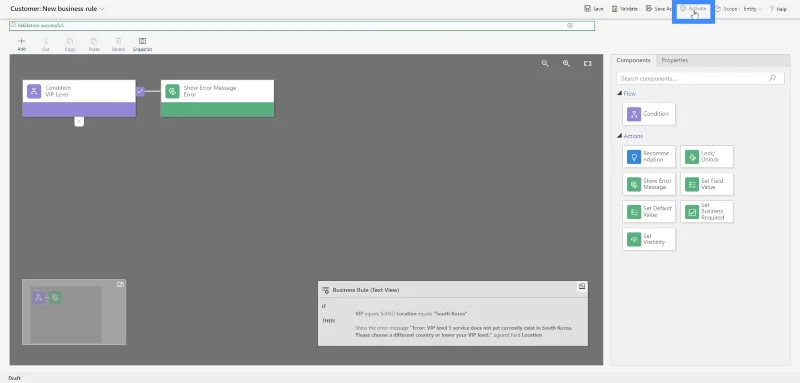This screenshot has height=383, width=800.
Task: Select the Set Default Value action tile
Action: click(649, 212)
